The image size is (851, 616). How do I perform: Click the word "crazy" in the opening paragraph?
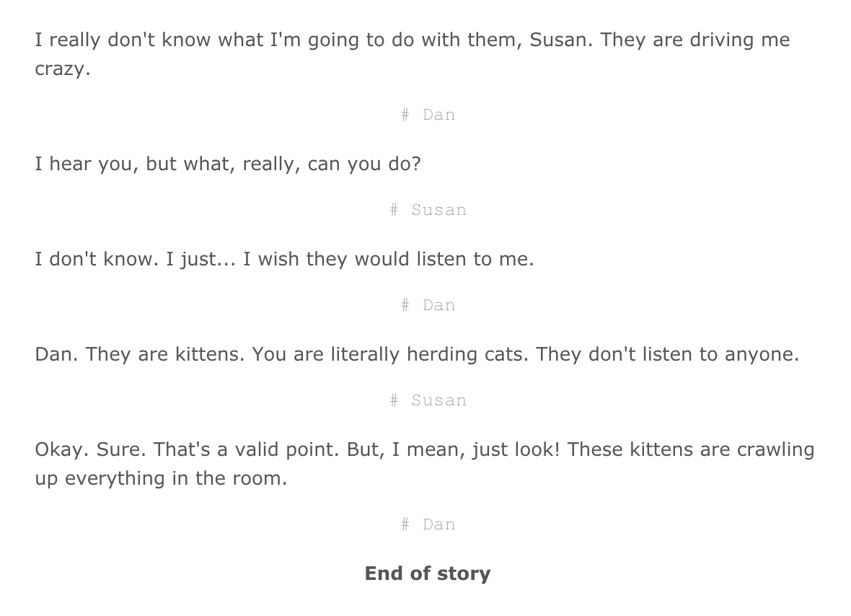tap(62, 70)
